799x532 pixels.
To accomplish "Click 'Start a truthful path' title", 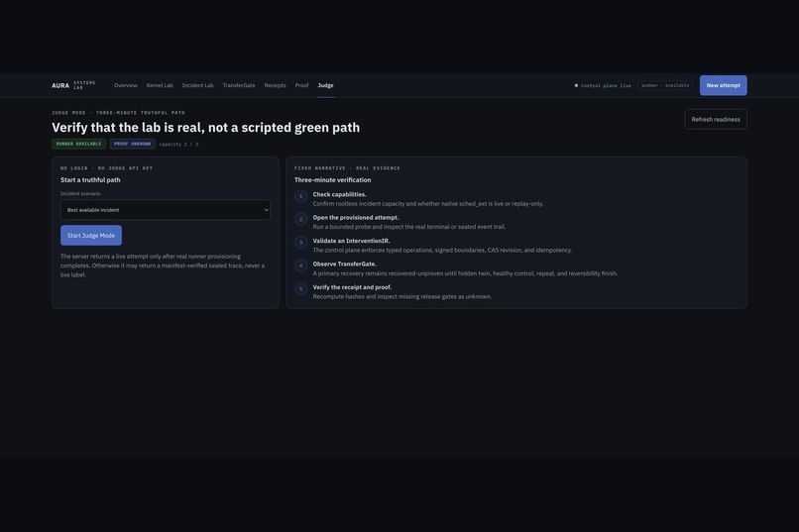I will [x=90, y=179].
